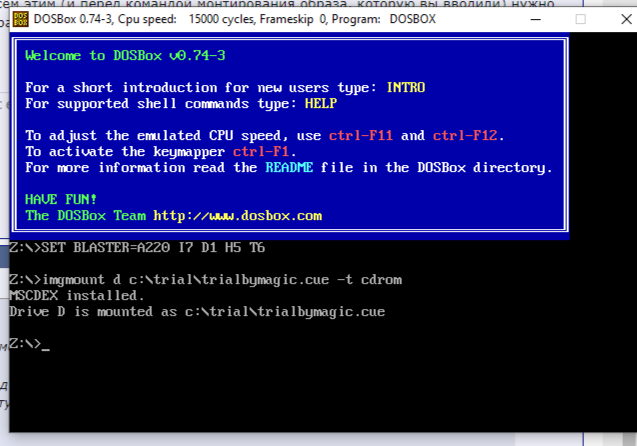Click the http://www.dosbox.com URL
The width and height of the screenshot is (637, 446).
click(x=238, y=216)
